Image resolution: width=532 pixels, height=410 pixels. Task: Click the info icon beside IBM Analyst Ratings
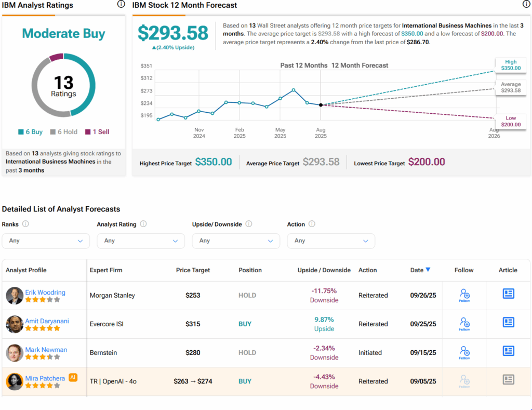click(x=121, y=5)
